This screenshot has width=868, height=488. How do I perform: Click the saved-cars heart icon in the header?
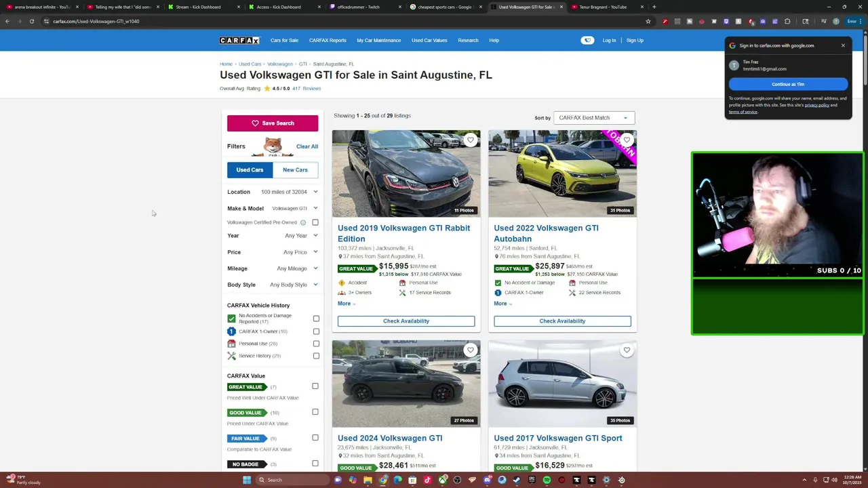(x=587, y=41)
